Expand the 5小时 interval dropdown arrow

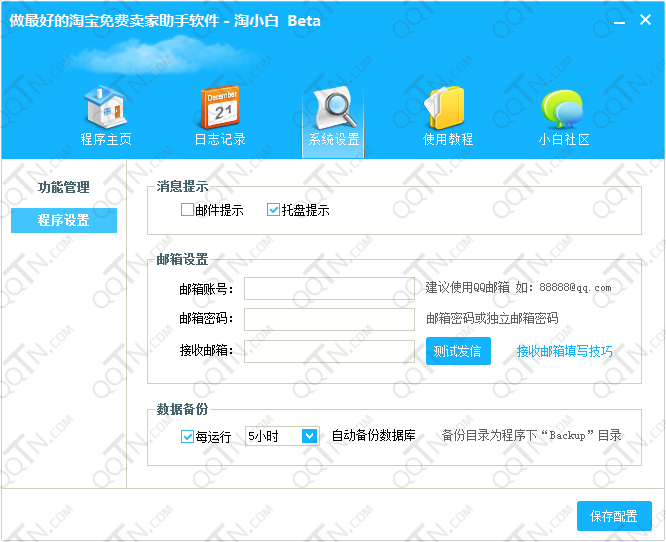[310, 436]
